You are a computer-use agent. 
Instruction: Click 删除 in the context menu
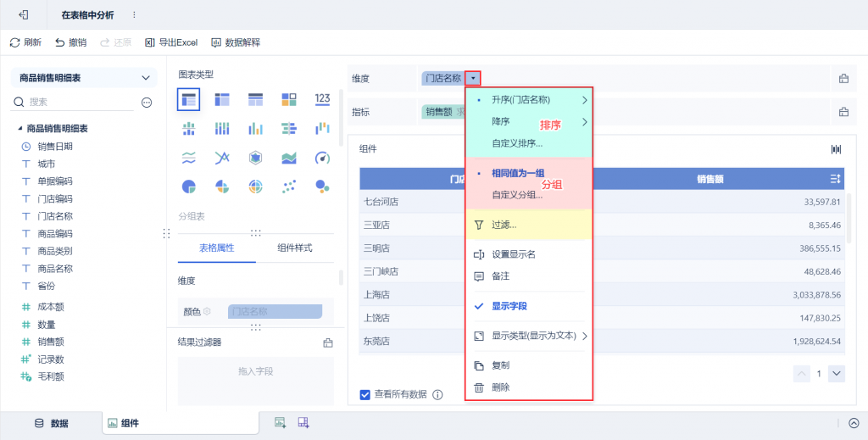[x=529, y=387]
